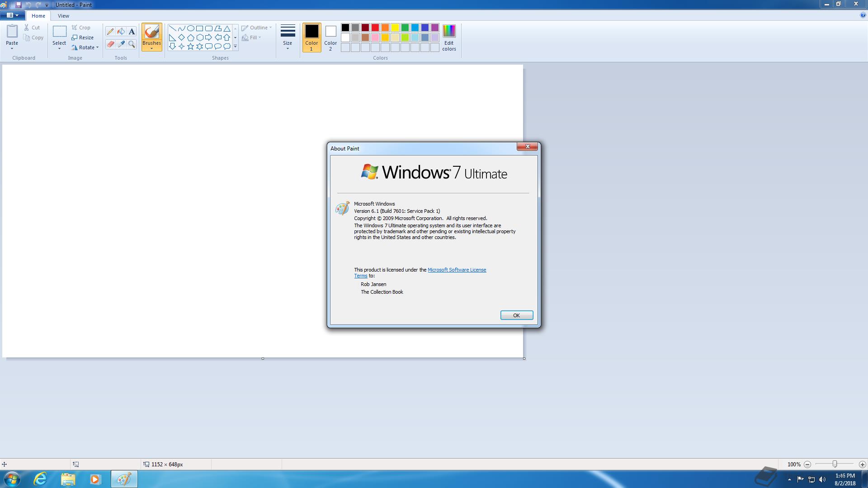
Task: Open the Windows Start menu
Action: coord(12,479)
